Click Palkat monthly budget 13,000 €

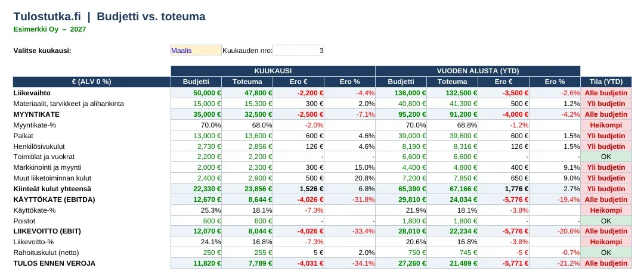pyautogui.click(x=196, y=135)
